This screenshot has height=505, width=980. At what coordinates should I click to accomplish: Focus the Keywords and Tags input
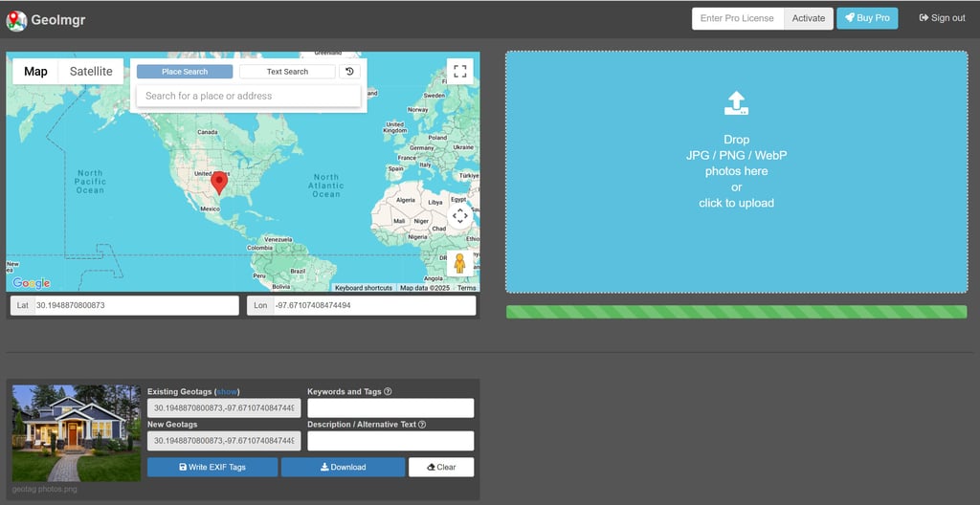390,408
